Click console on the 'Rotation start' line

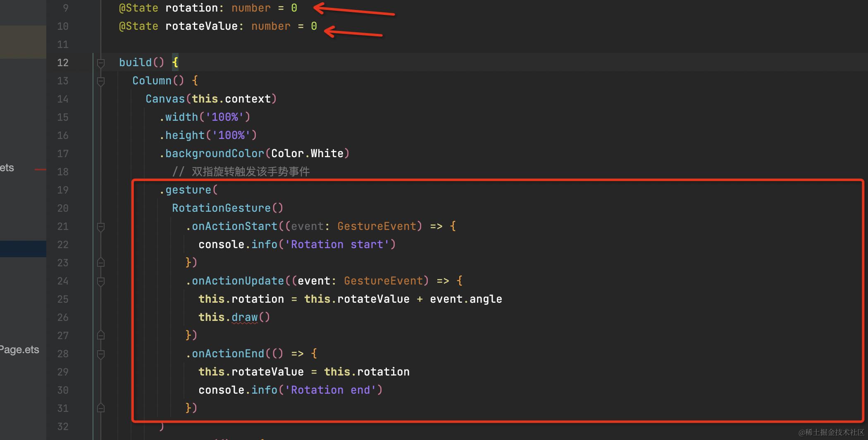tap(221, 244)
